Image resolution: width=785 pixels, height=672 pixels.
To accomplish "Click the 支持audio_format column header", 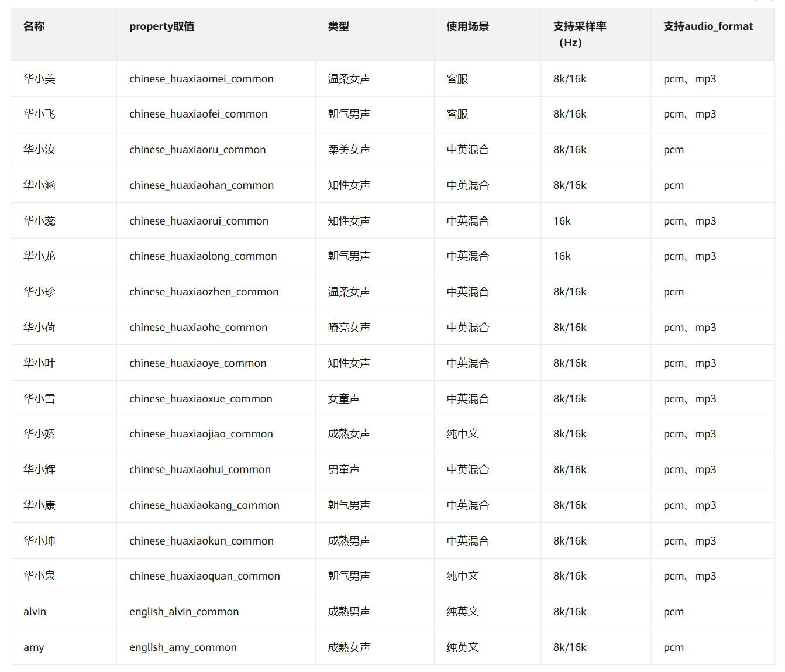I will tap(708, 26).
